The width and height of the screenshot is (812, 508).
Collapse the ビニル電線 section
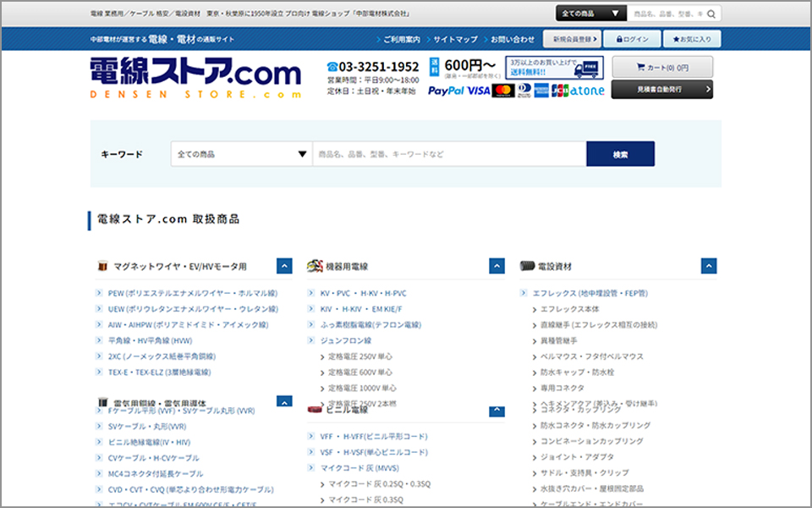[x=497, y=411]
